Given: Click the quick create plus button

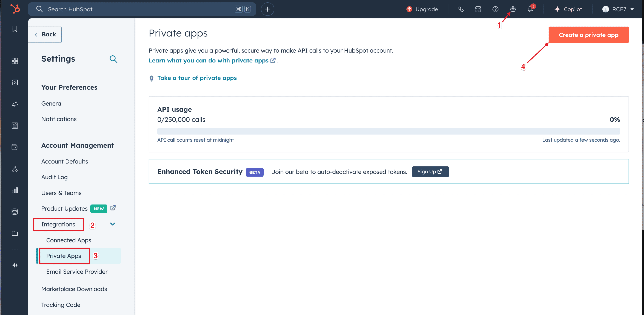Looking at the screenshot, I should 267,9.
